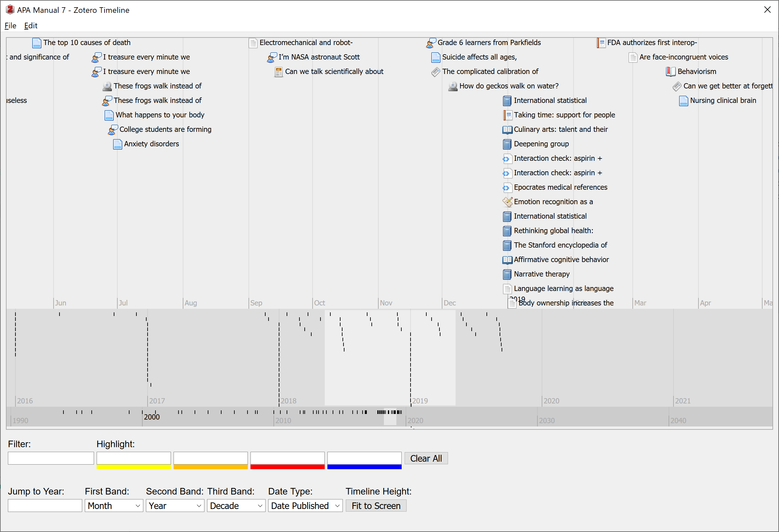Open the First Band Month dropdown
The width and height of the screenshot is (779, 532).
[114, 505]
